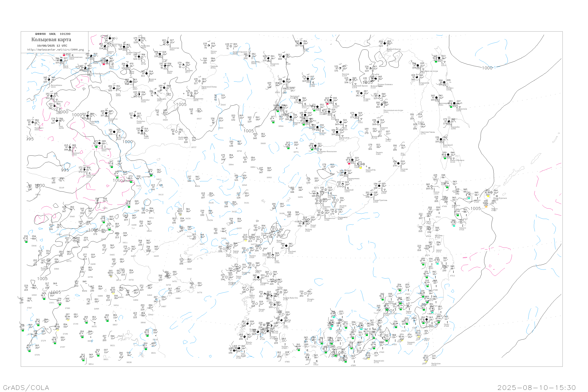Click red square marker beside Чекунда station
Image resolution: width=588 pixels, height=392 pixels.
coord(328,104)
